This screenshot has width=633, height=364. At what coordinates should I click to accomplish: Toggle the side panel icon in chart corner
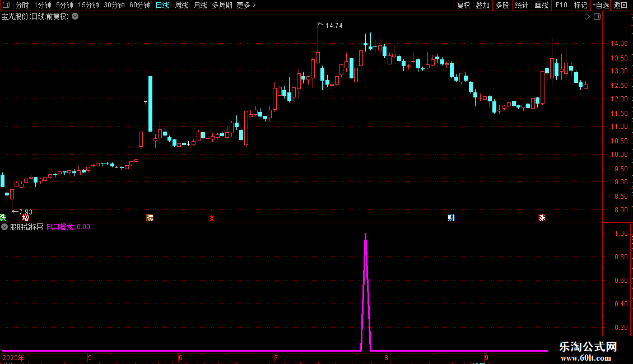[597, 17]
